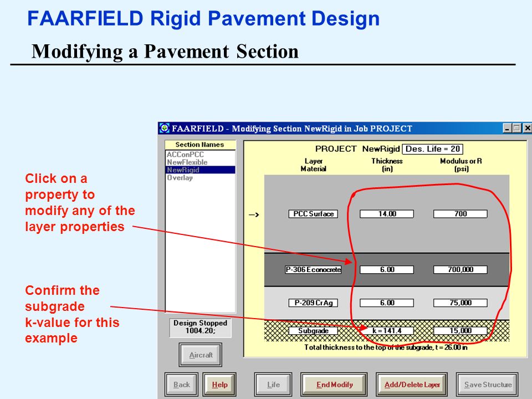Click the PCC Surface layer material

click(x=313, y=214)
